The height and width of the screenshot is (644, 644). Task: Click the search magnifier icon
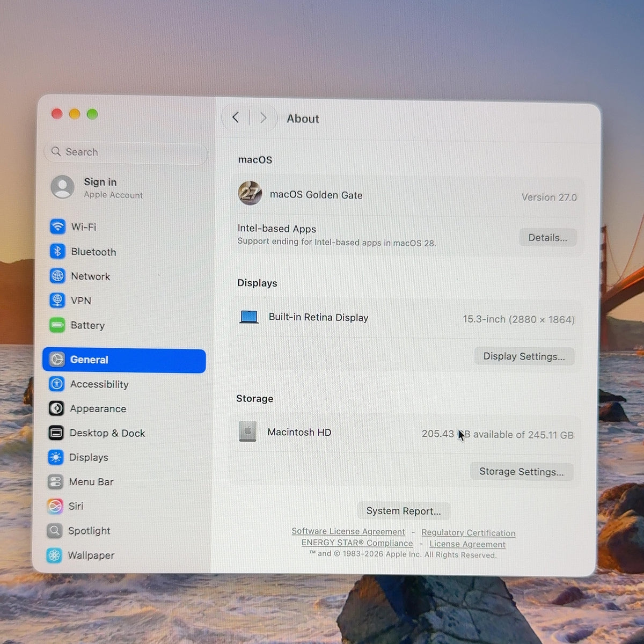[x=56, y=151]
